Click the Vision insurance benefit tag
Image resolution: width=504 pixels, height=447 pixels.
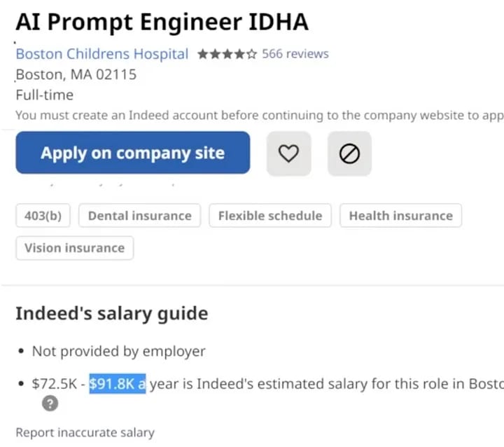pyautogui.click(x=74, y=248)
